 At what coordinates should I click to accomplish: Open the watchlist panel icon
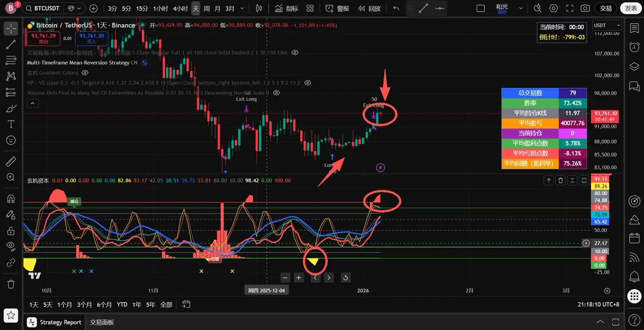[634, 28]
